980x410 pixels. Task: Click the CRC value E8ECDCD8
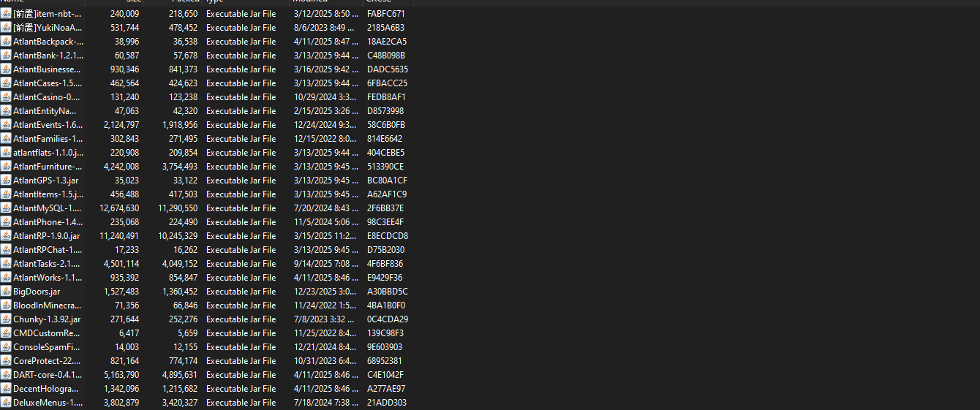coord(388,236)
